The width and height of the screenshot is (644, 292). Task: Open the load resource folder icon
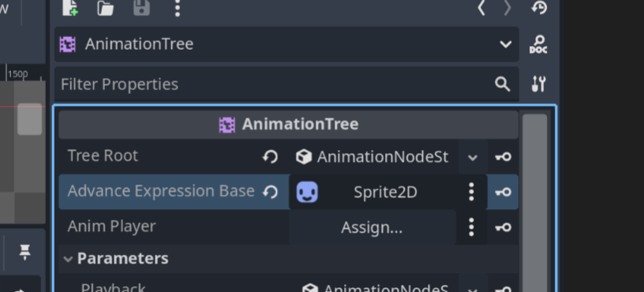pos(106,7)
